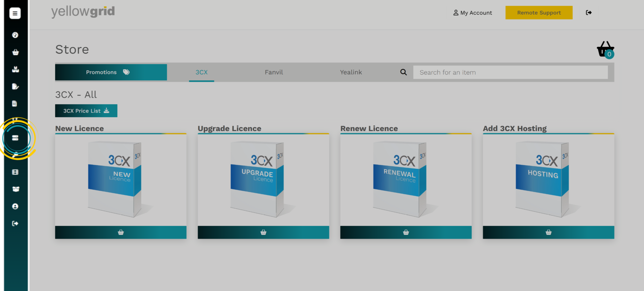Open the document with pen icon in sidebar
The width and height of the screenshot is (644, 291).
click(15, 86)
